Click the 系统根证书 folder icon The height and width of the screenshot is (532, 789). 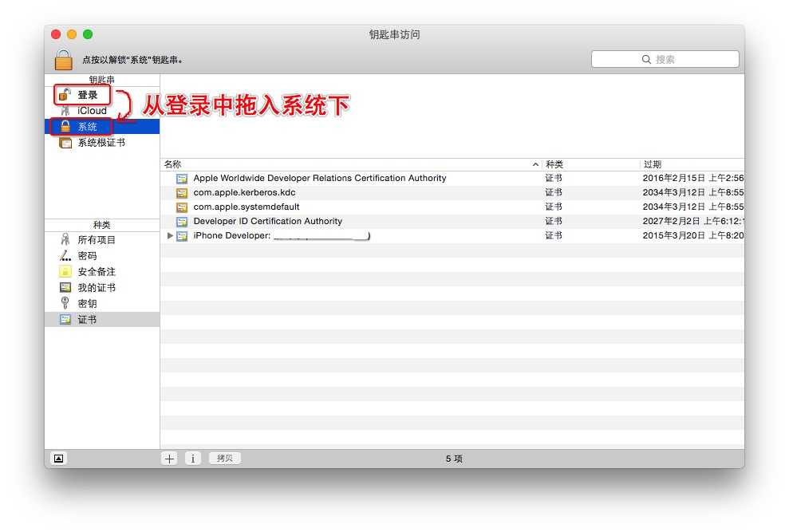click(x=65, y=143)
